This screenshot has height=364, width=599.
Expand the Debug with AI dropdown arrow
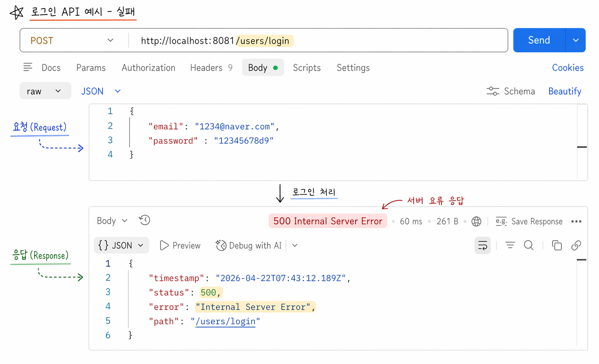pos(295,246)
